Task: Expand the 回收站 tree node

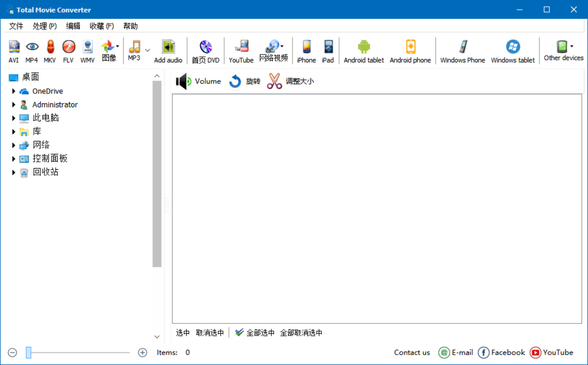Action: [14, 172]
